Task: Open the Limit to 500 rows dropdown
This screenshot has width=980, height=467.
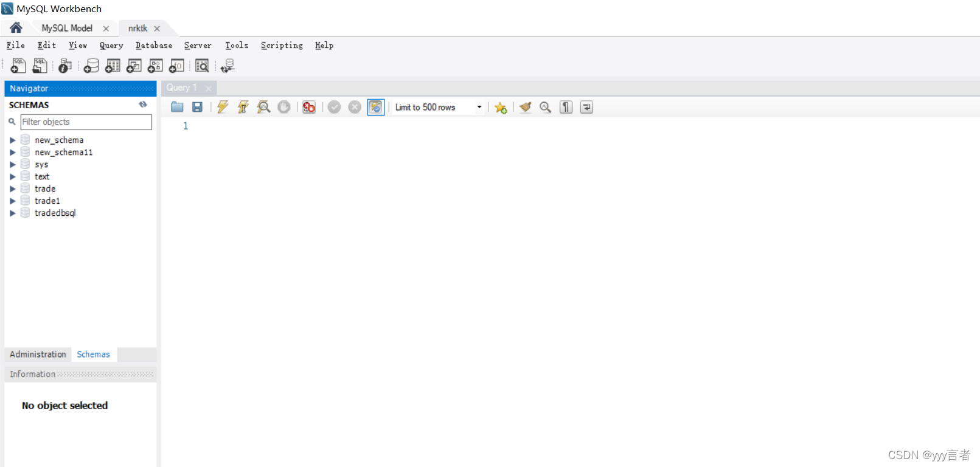Action: point(438,107)
